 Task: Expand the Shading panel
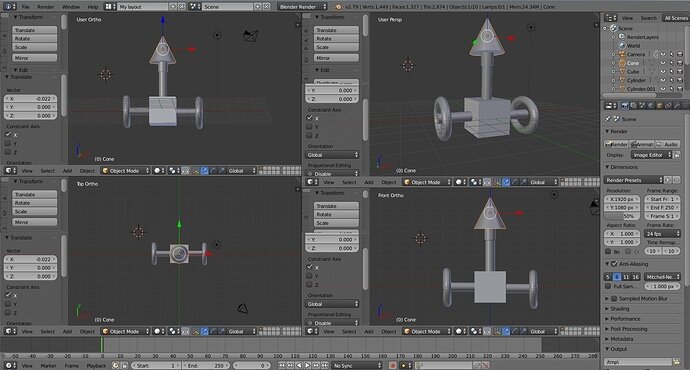pyautogui.click(x=619, y=309)
